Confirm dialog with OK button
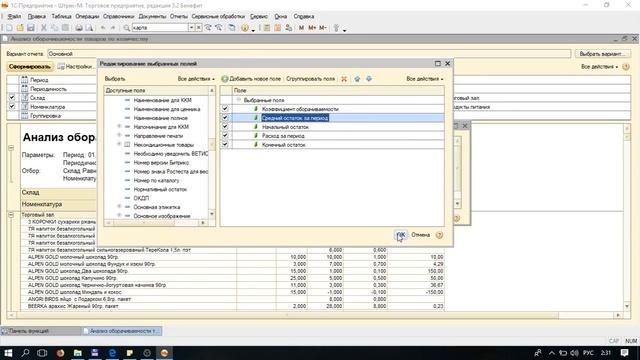This screenshot has width=640, height=360. point(401,235)
